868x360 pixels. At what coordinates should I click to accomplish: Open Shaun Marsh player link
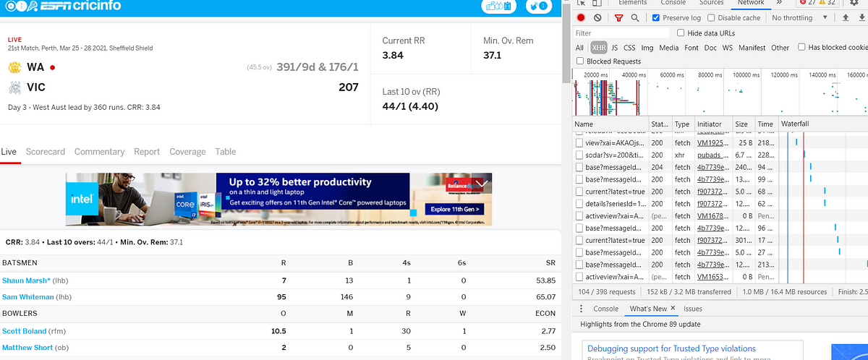(26, 280)
